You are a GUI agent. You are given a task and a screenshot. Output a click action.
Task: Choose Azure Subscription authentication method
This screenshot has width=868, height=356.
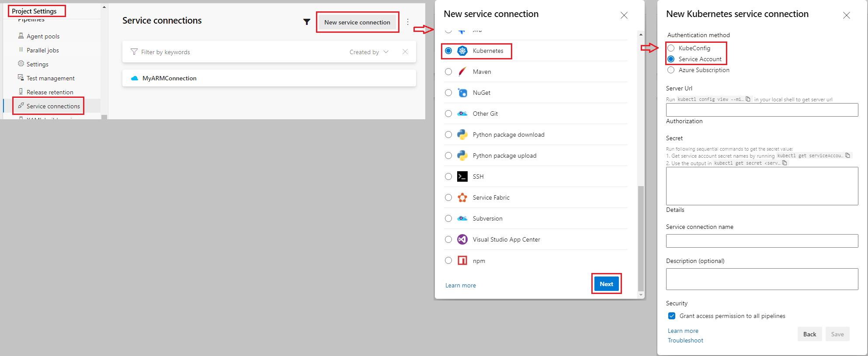(671, 70)
